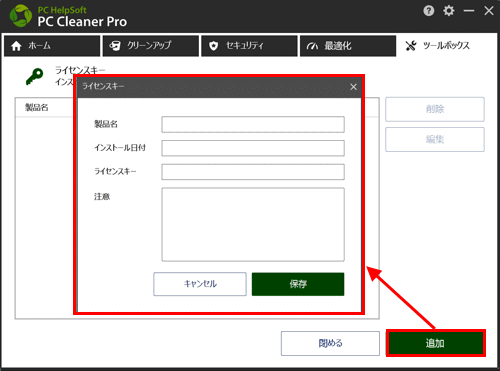Click the キャンセル button in dialog
Image resolution: width=500 pixels, height=371 pixels.
click(200, 284)
